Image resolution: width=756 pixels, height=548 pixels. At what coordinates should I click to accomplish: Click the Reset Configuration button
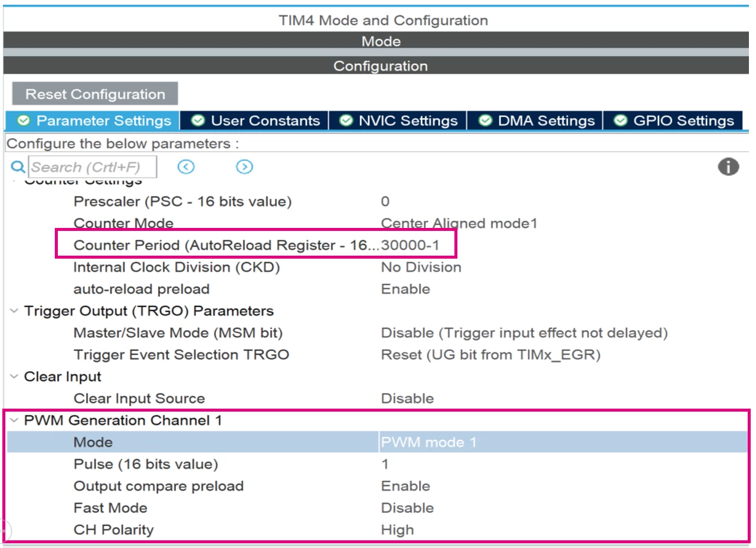[95, 94]
